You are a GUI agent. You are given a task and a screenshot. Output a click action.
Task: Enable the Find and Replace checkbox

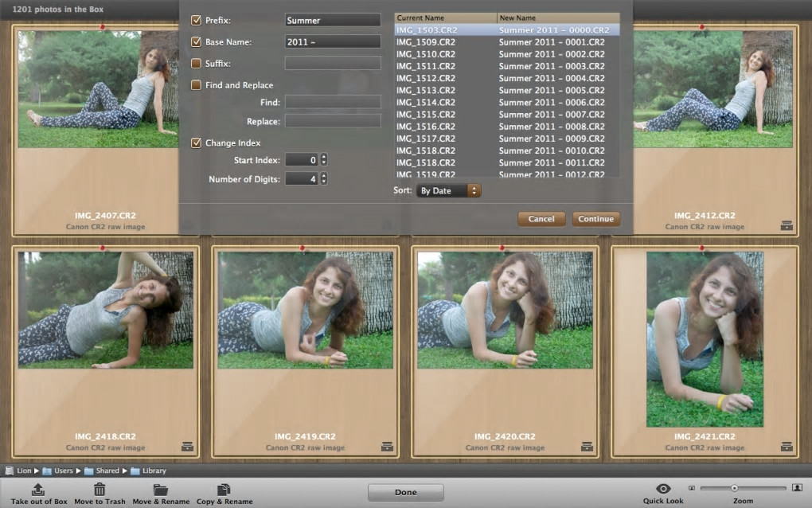pyautogui.click(x=197, y=85)
